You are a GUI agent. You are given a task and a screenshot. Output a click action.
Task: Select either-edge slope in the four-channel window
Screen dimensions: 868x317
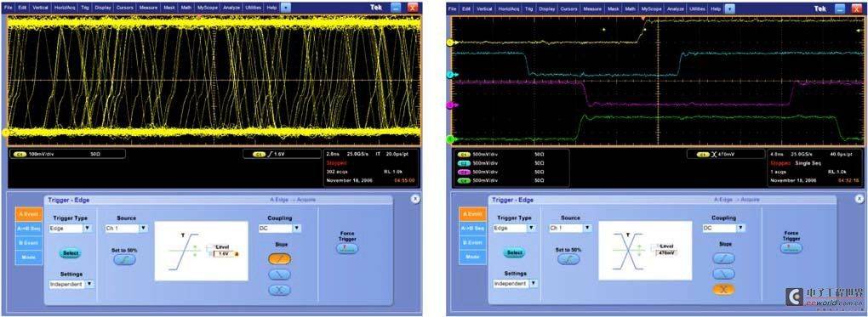pyautogui.click(x=723, y=289)
